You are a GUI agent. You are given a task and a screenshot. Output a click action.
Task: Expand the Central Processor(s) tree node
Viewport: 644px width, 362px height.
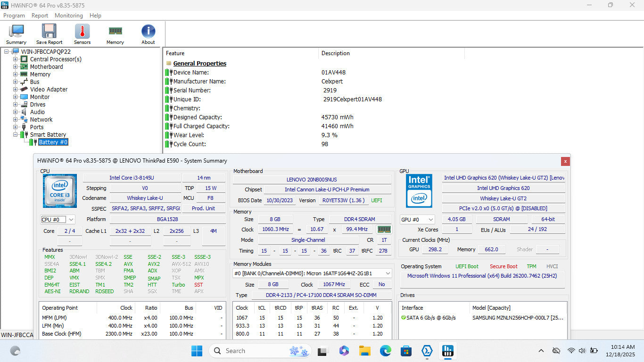[x=16, y=59]
